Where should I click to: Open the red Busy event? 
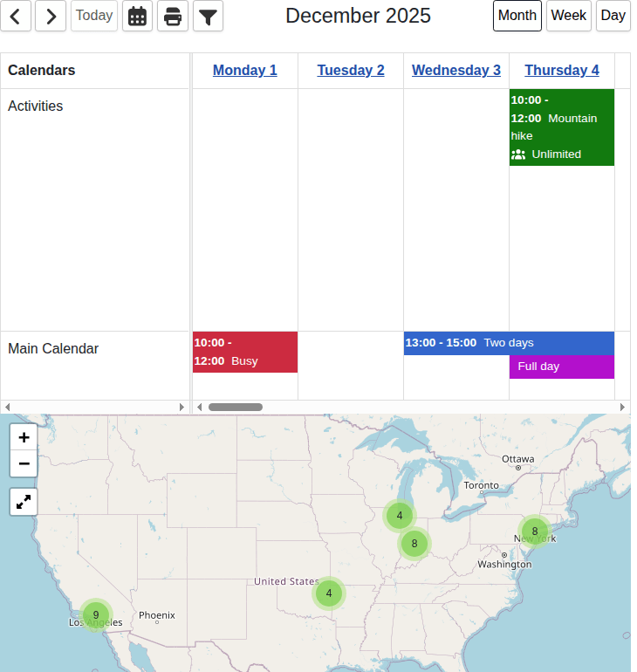point(244,352)
